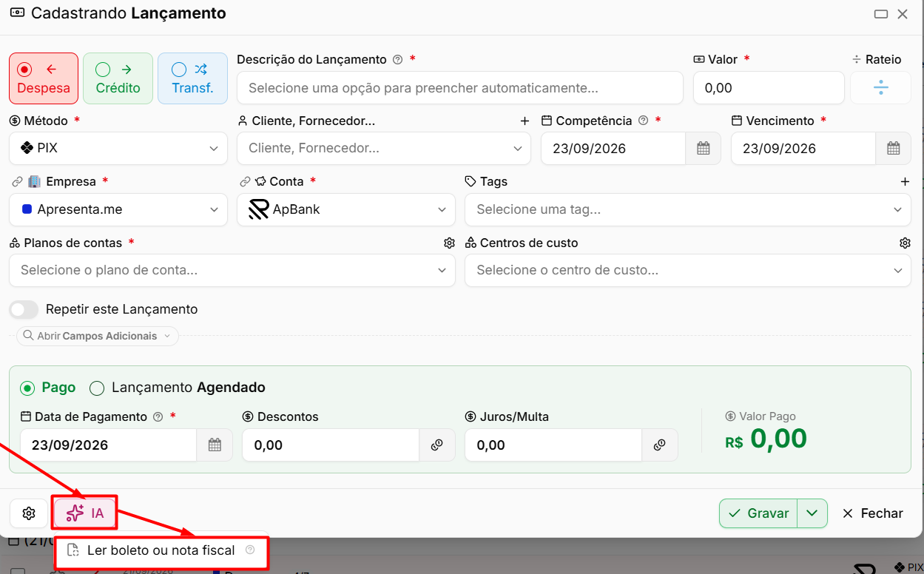Click the help icon next to Descrição do Lançamento

(x=397, y=60)
